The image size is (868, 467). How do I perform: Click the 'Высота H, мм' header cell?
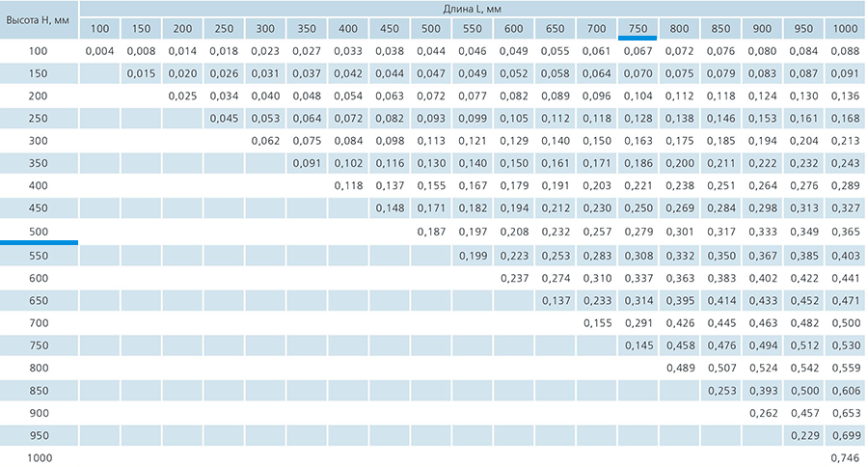38,20
